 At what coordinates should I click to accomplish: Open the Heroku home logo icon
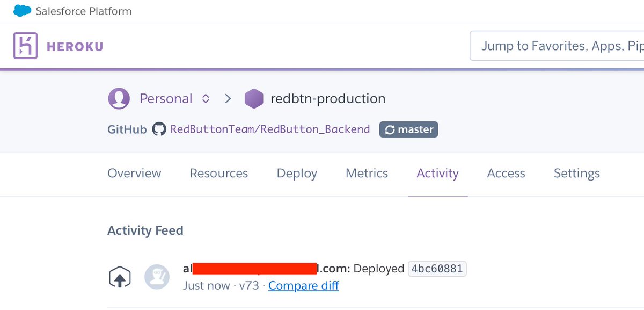(25, 46)
